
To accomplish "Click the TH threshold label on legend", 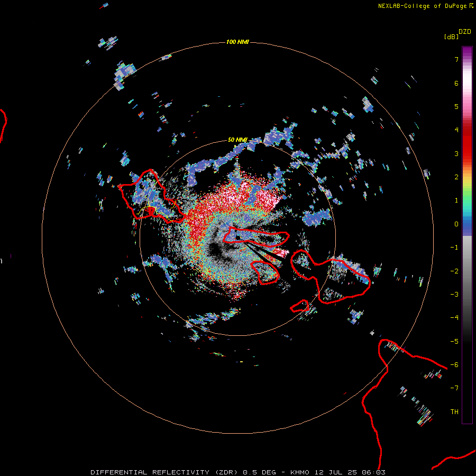I will (454, 412).
